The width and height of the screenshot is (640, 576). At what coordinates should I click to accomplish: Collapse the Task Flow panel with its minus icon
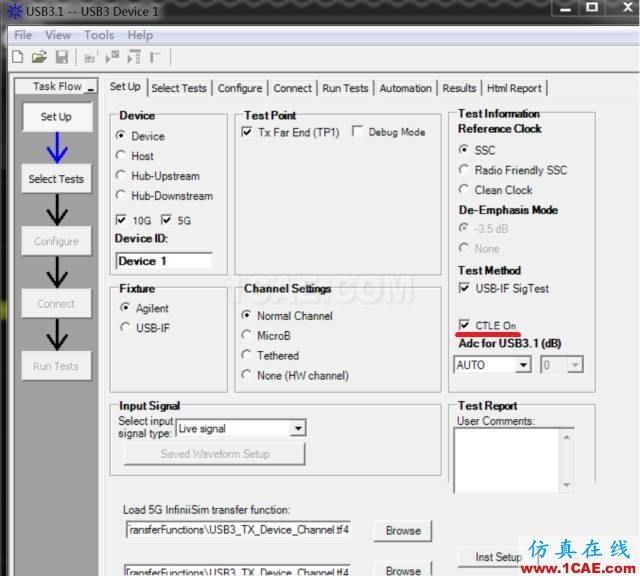(x=91, y=89)
